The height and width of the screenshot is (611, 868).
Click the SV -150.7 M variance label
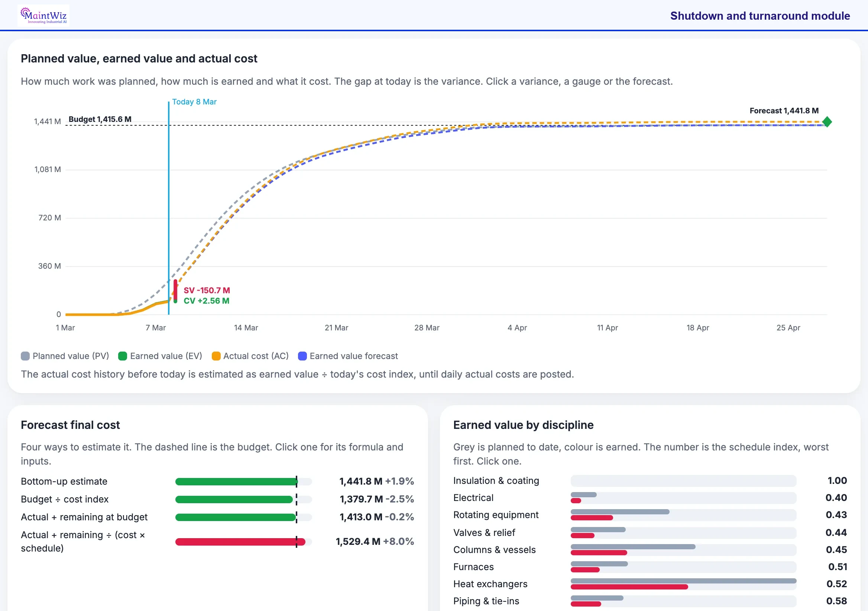207,290
